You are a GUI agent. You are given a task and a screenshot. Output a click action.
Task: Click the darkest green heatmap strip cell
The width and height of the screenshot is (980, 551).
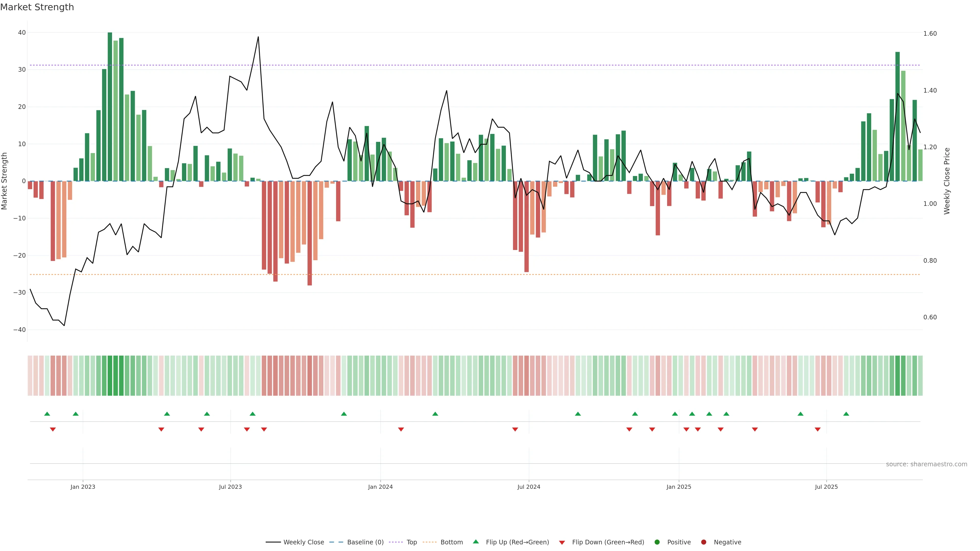(x=110, y=376)
